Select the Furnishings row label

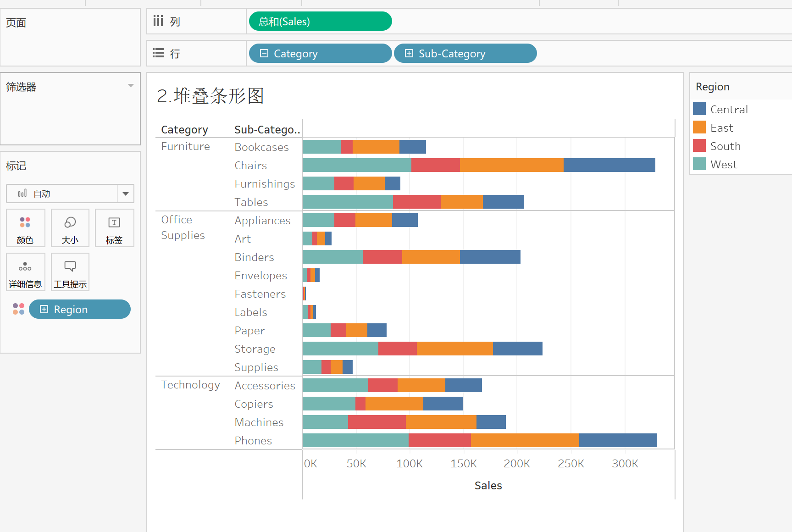[265, 184]
